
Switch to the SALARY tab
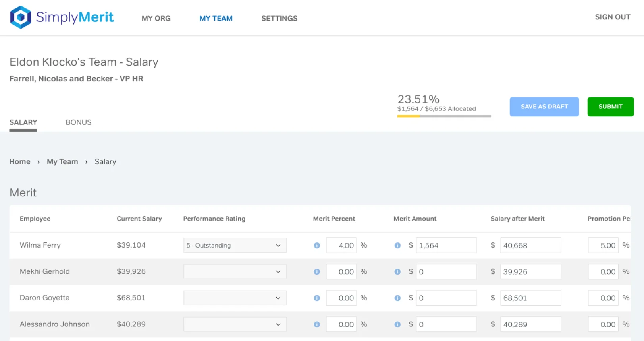tap(23, 122)
